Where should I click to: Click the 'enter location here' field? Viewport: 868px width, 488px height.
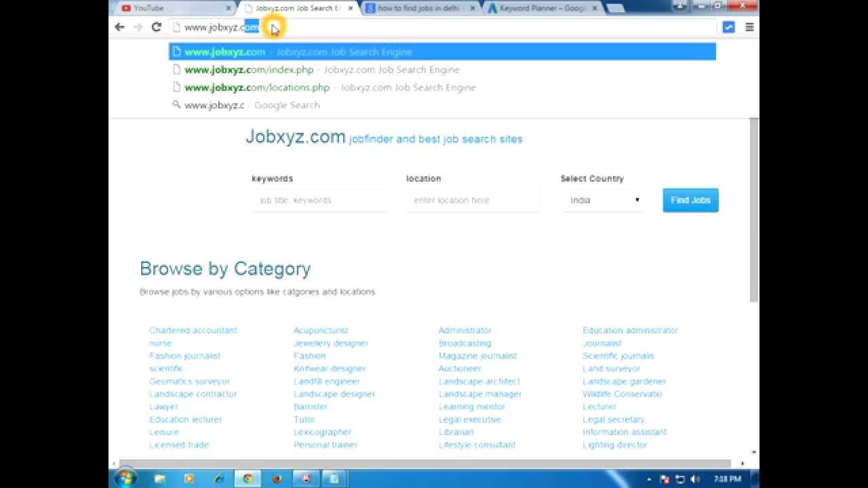[x=473, y=201]
